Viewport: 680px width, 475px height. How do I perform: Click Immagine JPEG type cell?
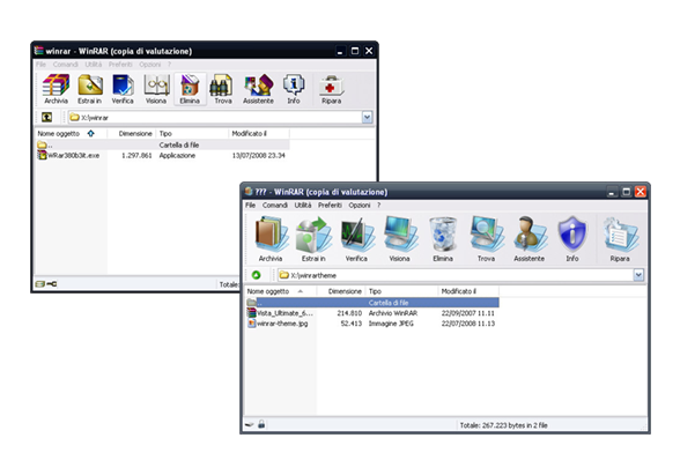click(391, 324)
